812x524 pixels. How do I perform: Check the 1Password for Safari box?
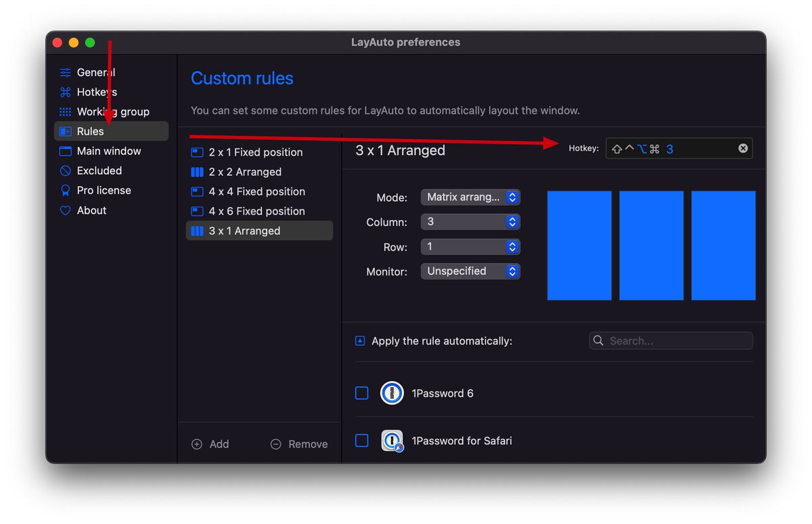tap(361, 440)
